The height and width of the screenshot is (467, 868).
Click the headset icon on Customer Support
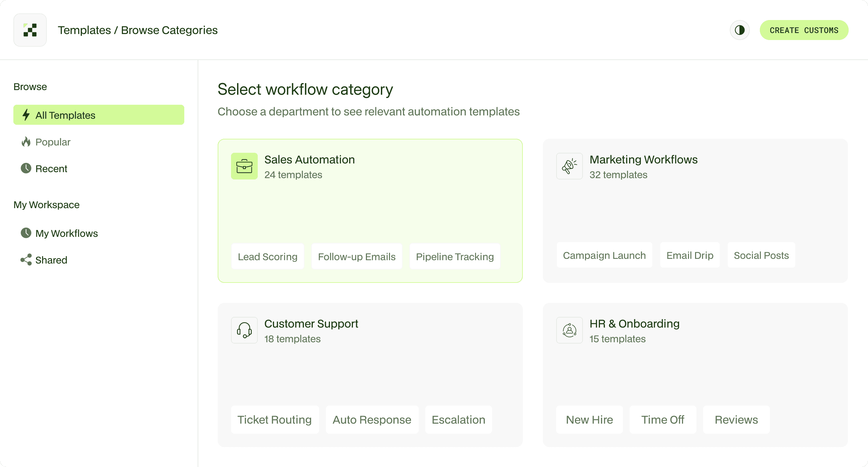(244, 330)
